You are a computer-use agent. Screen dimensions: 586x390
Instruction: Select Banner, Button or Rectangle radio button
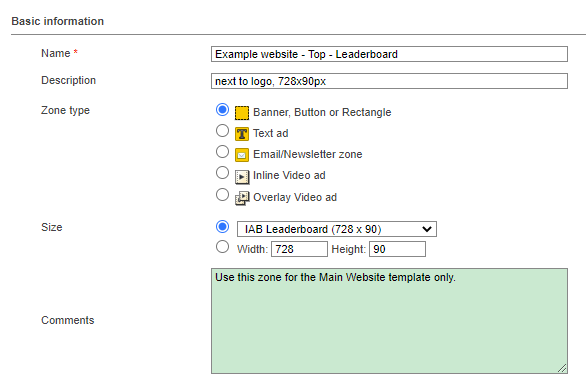[x=222, y=110]
